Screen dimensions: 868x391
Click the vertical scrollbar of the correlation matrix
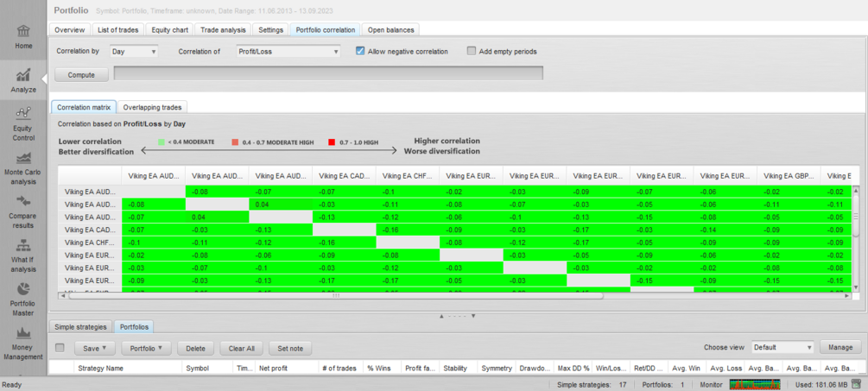tap(855, 216)
